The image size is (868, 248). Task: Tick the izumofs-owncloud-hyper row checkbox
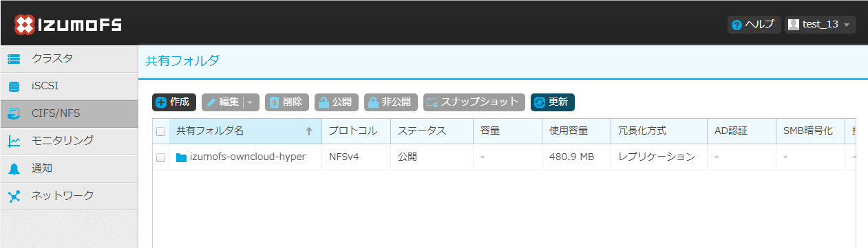(161, 157)
